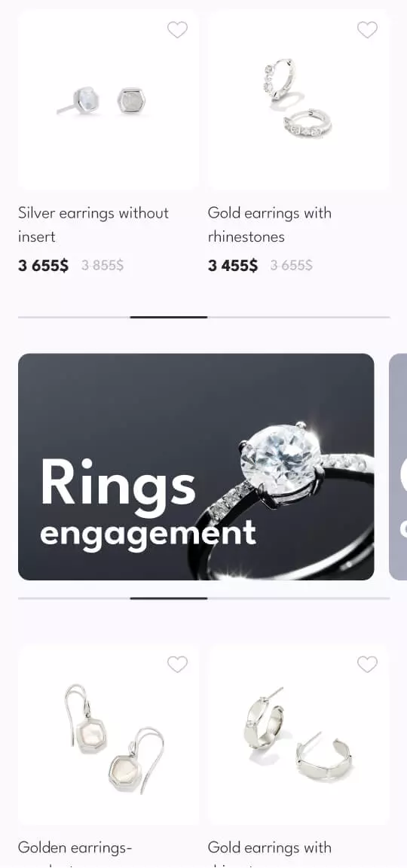Click the products carousel progress bar
Image resolution: width=407 pixels, height=868 pixels.
coord(204,317)
